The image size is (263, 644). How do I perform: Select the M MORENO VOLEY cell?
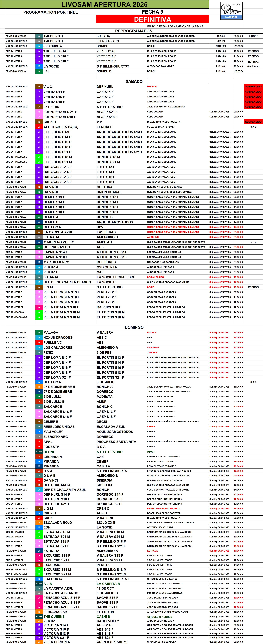pos(69,242)
